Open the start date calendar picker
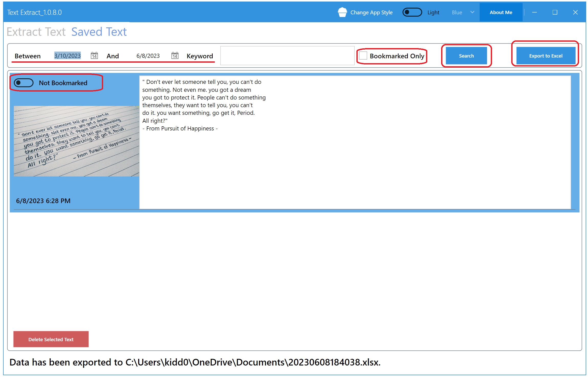 click(94, 56)
